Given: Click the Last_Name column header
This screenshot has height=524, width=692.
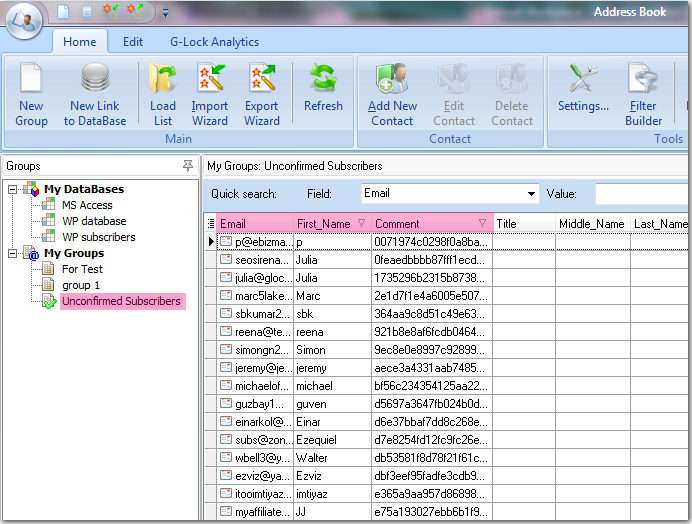Looking at the screenshot, I should pos(659,224).
